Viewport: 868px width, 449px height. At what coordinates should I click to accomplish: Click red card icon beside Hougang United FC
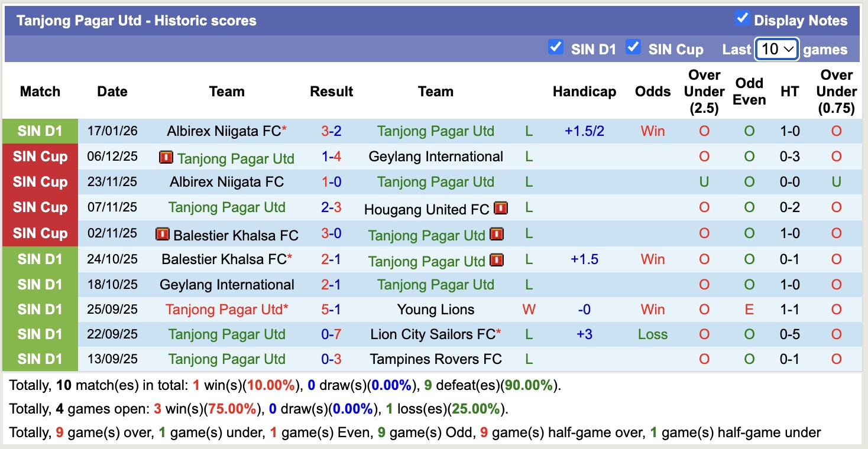[501, 209]
